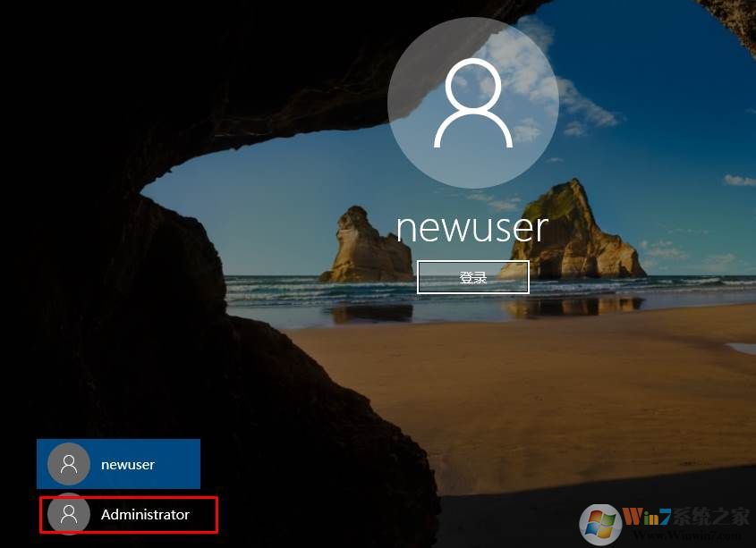Viewport: 756px width, 548px height.
Task: Click the small newuser avatar icon
Action: pyautogui.click(x=69, y=464)
